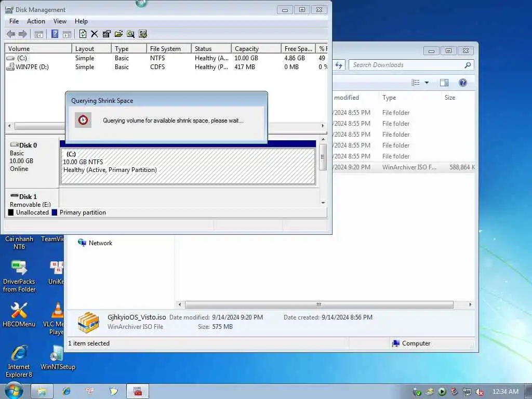
Task: Click the volume list scrollbar right arrow
Action: pos(323,126)
